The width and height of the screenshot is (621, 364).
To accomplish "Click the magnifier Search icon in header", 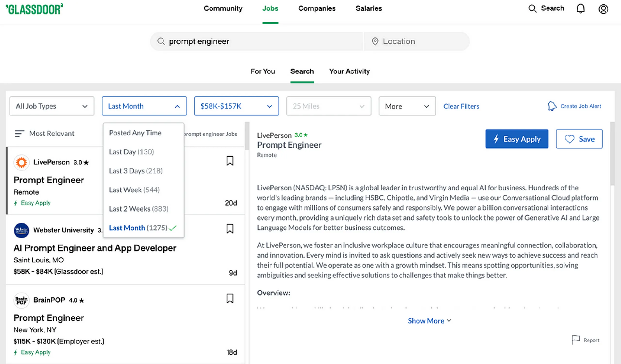I will tap(532, 9).
